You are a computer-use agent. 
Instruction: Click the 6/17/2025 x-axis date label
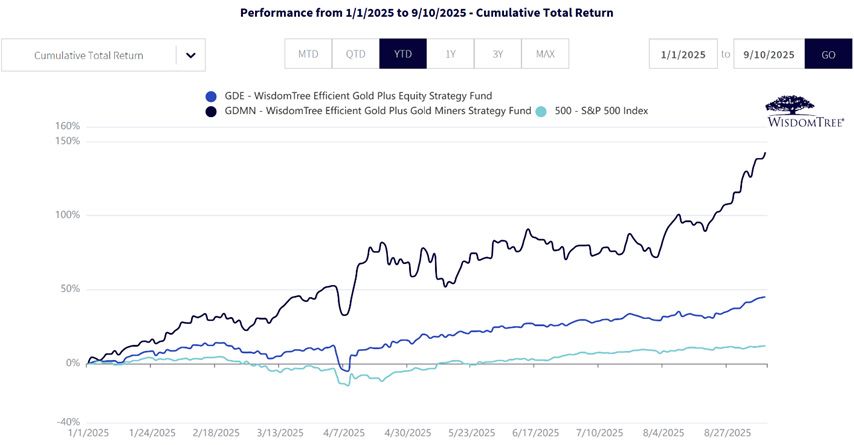(535, 433)
